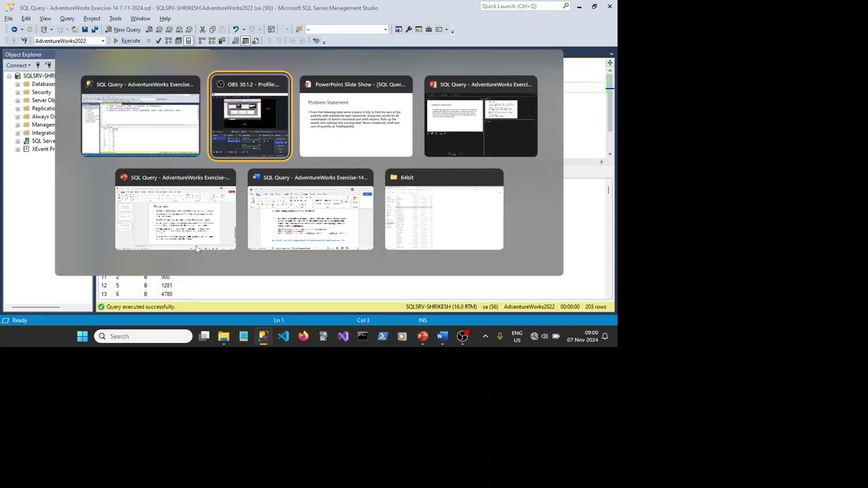This screenshot has height=488, width=868.
Task: Open the Window menu
Action: [x=140, y=18]
